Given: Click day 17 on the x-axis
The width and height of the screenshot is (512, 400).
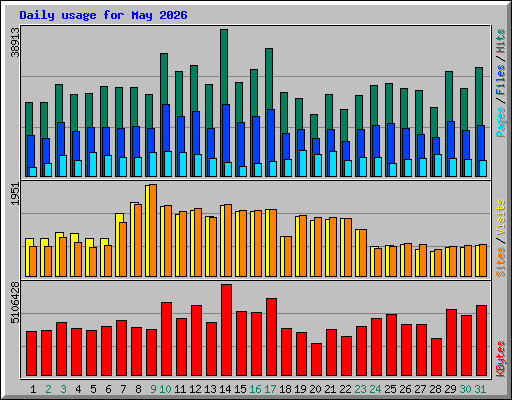Looking at the screenshot, I should coord(270,389).
